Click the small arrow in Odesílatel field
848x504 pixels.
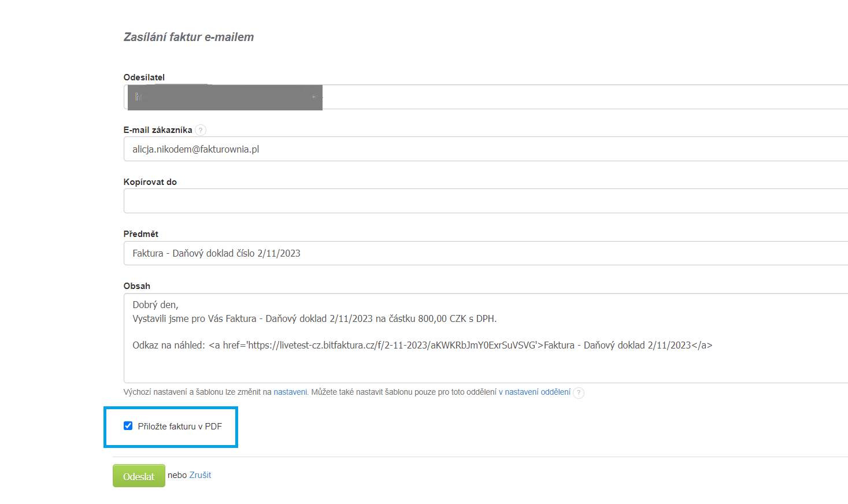(314, 97)
